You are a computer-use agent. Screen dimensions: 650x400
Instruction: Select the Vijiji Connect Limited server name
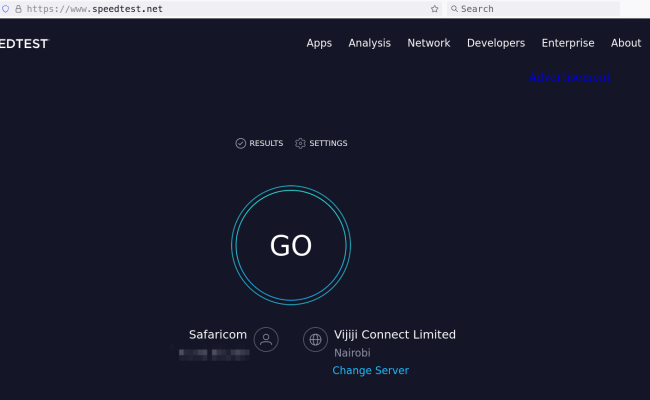[395, 335]
